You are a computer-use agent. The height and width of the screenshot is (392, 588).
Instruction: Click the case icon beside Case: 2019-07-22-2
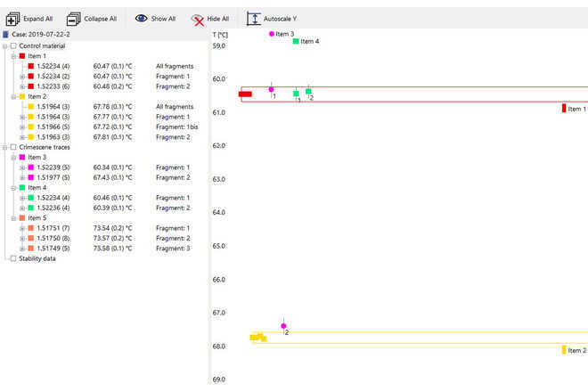[x=5, y=35]
